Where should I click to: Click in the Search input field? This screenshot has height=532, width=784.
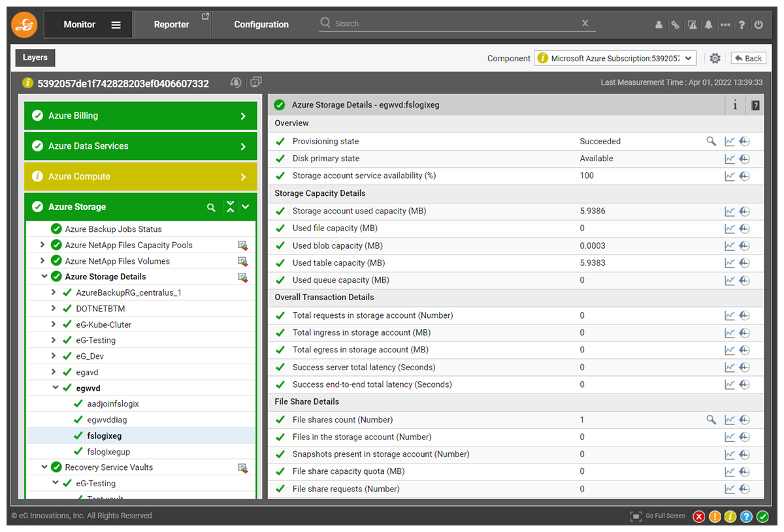(457, 23)
